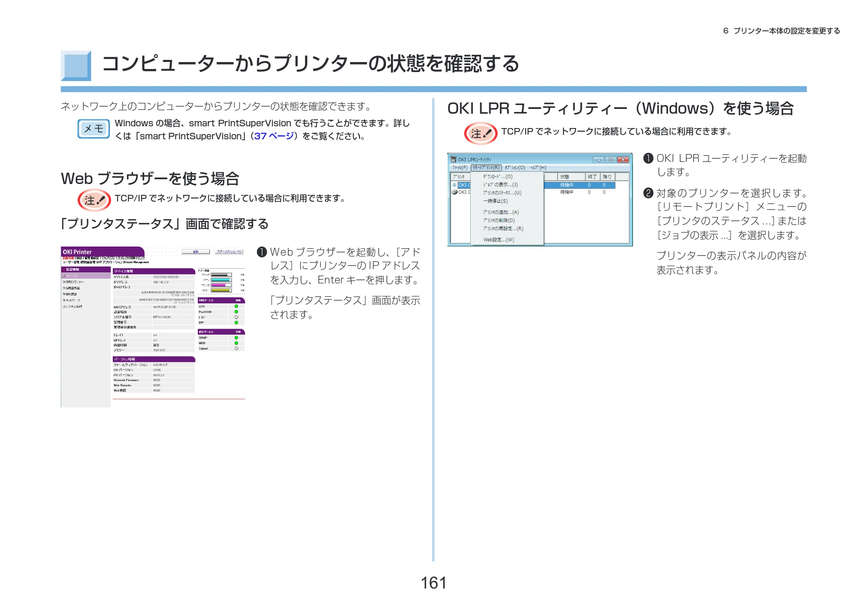The height and width of the screenshot is (615, 868).
Task: Expand the first OKI printer tree node
Action: (455, 185)
